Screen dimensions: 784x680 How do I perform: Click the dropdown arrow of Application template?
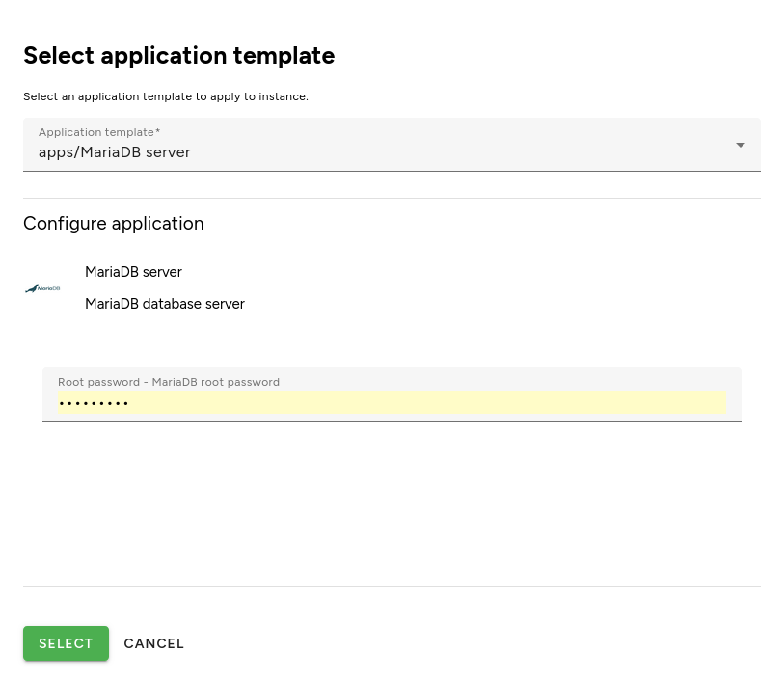pyautogui.click(x=741, y=145)
